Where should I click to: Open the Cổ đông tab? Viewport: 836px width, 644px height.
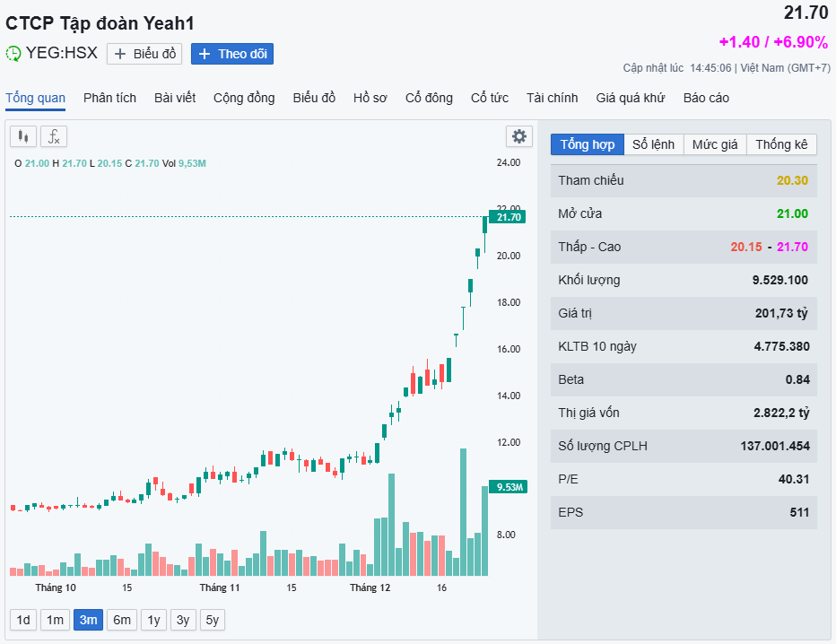click(429, 98)
